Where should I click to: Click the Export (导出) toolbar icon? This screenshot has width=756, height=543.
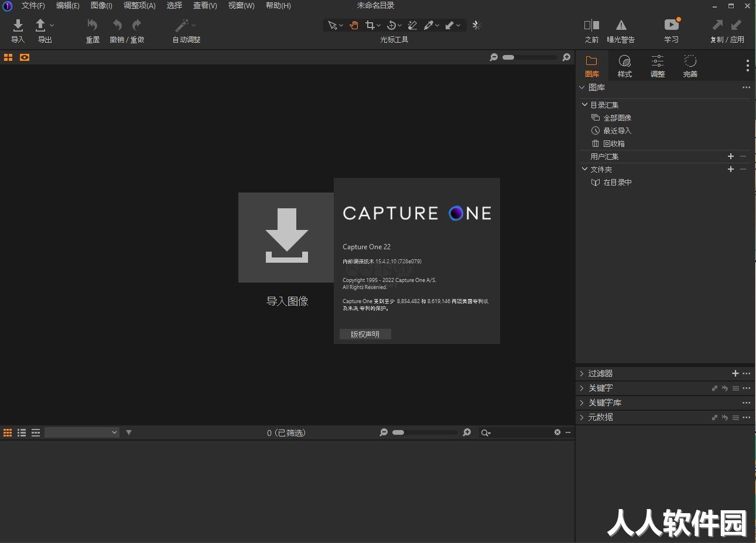pos(40,25)
